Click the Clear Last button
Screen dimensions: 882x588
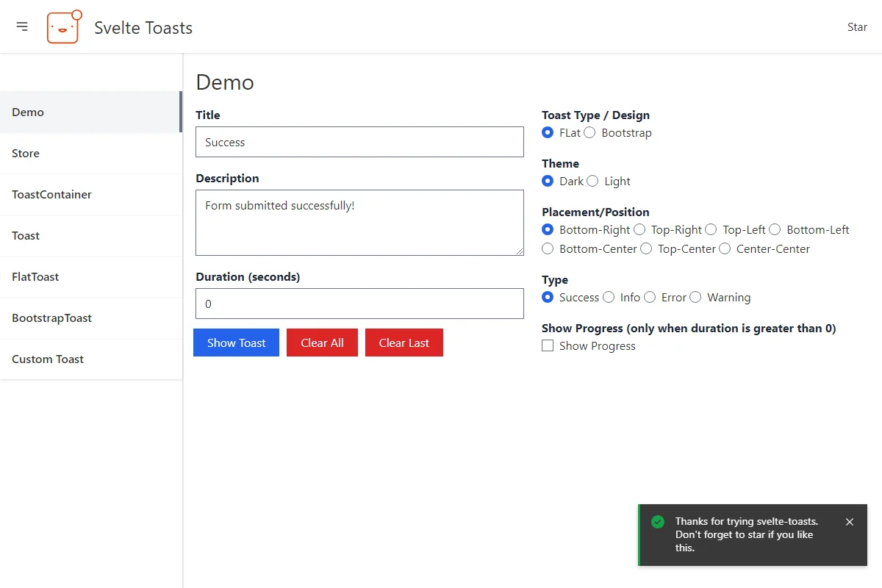pyautogui.click(x=404, y=343)
